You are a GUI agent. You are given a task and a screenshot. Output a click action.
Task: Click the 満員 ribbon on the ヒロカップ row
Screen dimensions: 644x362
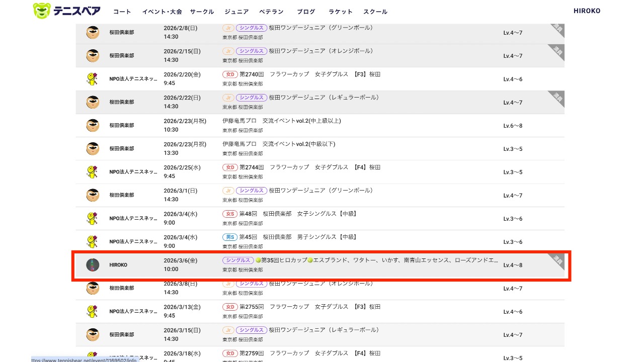[557, 260]
